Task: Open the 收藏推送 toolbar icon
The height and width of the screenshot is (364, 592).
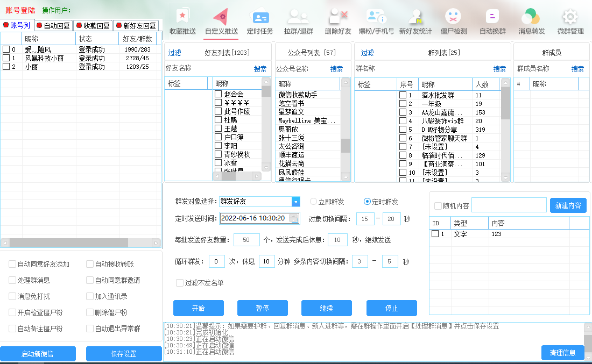Action: point(183,22)
